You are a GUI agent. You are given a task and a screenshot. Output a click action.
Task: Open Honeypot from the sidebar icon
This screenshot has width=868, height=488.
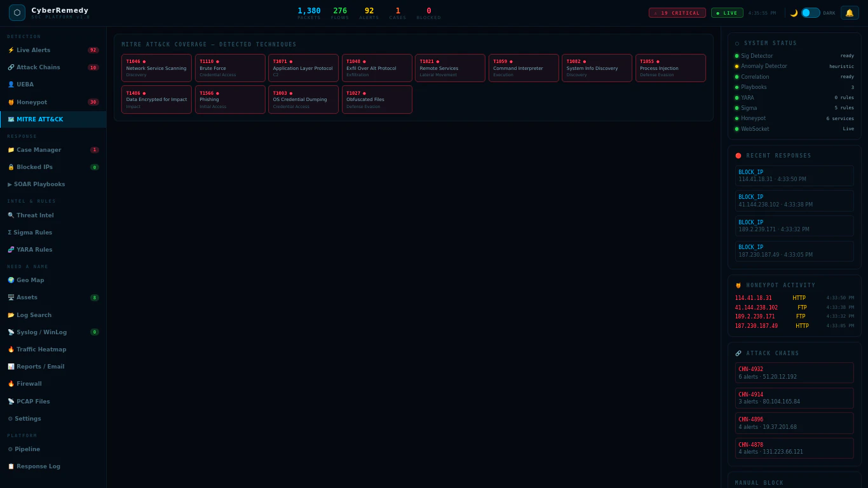(10, 101)
